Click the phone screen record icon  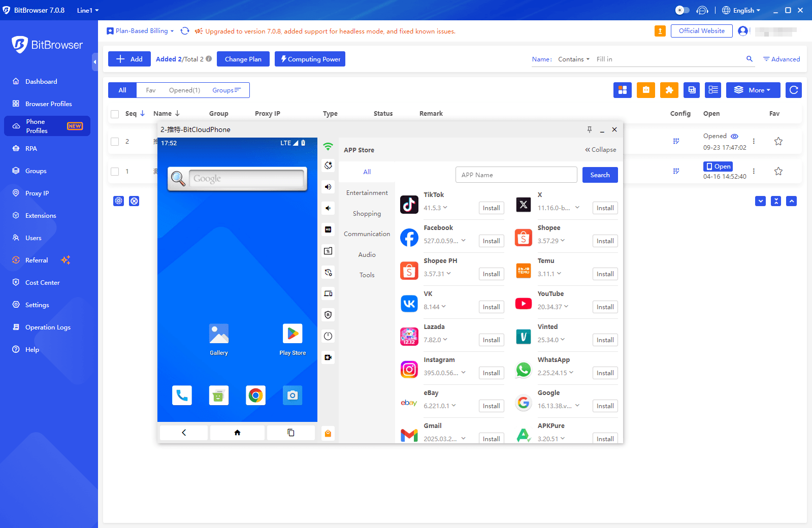(328, 357)
